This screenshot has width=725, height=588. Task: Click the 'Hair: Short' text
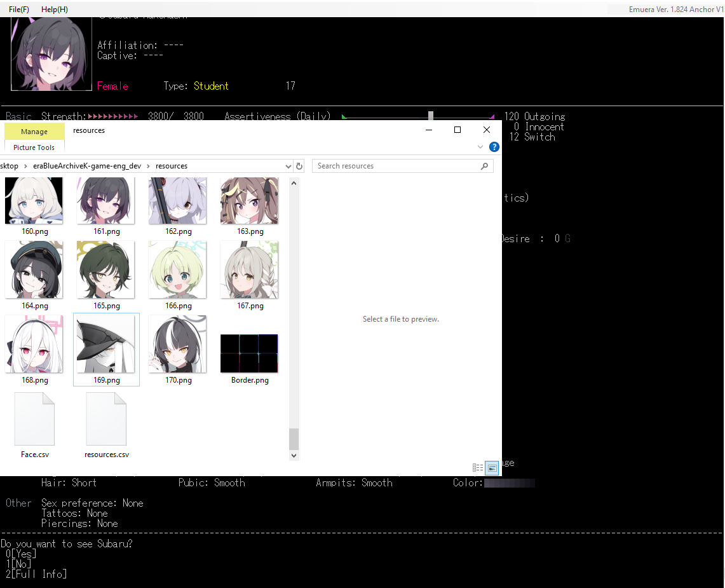point(69,483)
